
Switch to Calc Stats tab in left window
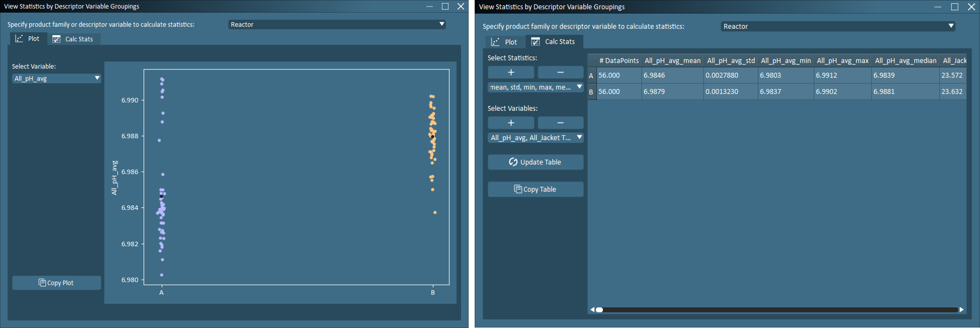pos(73,39)
